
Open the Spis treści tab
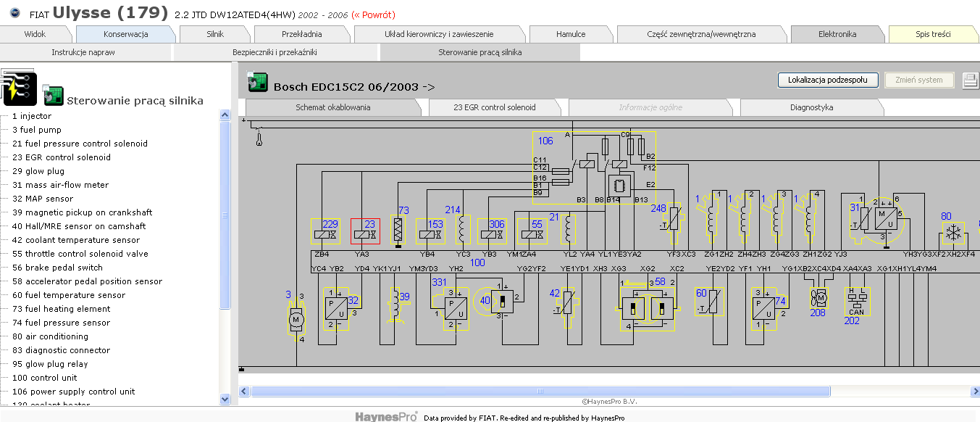pos(934,34)
